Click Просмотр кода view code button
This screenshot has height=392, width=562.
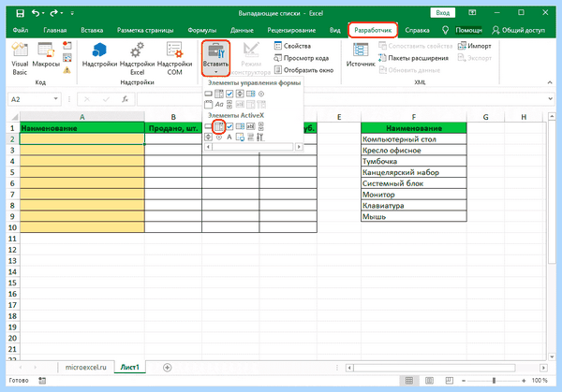[301, 58]
